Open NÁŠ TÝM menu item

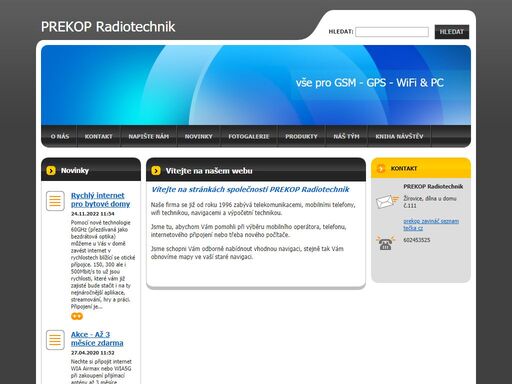pyautogui.click(x=346, y=136)
